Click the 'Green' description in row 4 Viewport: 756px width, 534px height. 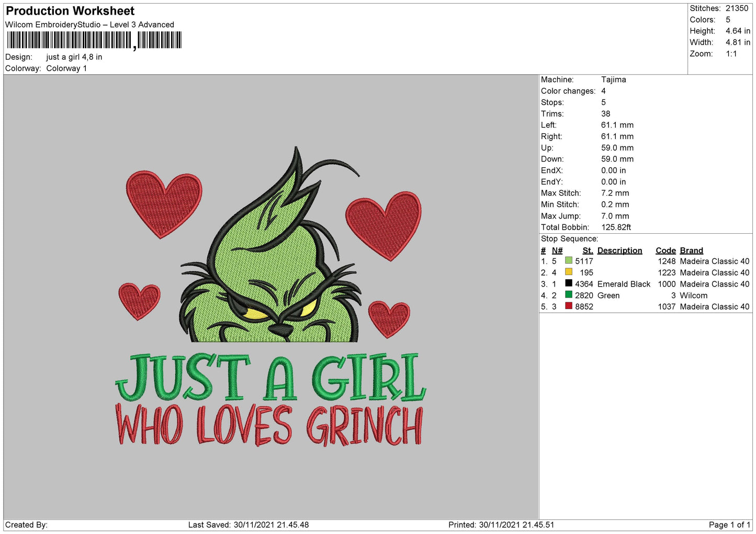608,296
